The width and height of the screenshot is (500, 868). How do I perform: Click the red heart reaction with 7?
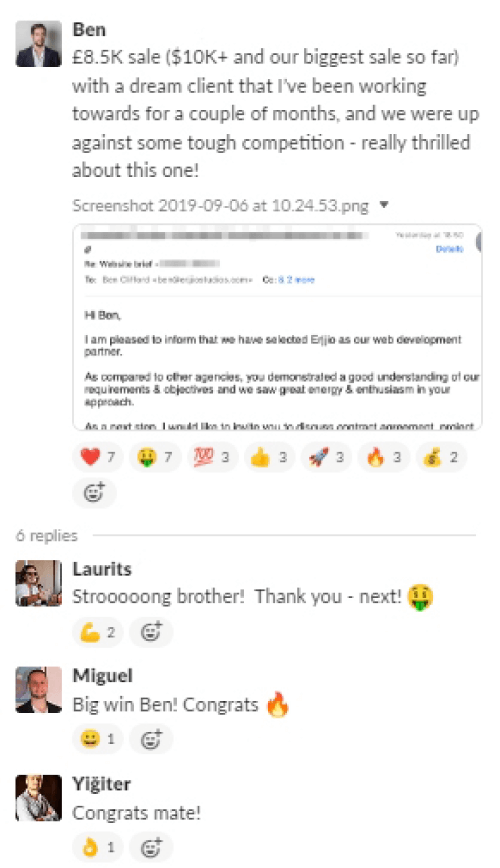98,457
